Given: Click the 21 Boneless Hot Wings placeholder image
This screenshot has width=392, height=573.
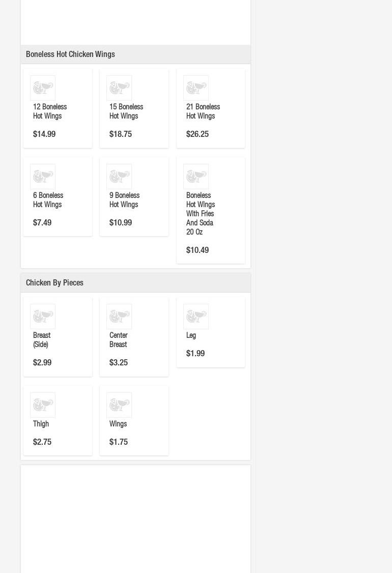Looking at the screenshot, I should [196, 88].
